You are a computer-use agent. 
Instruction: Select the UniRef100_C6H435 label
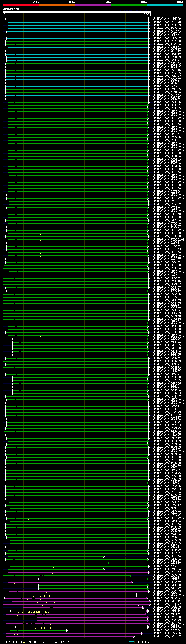[x=167, y=304]
